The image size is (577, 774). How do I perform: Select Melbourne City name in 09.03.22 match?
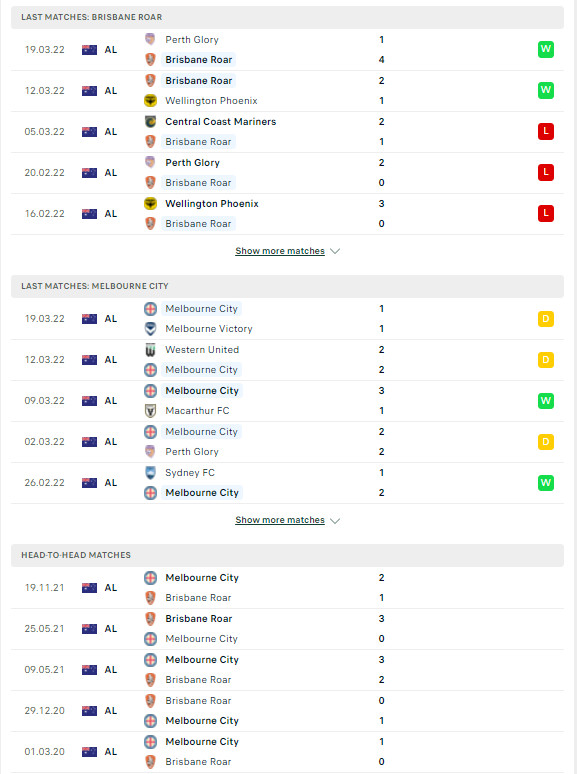click(202, 390)
